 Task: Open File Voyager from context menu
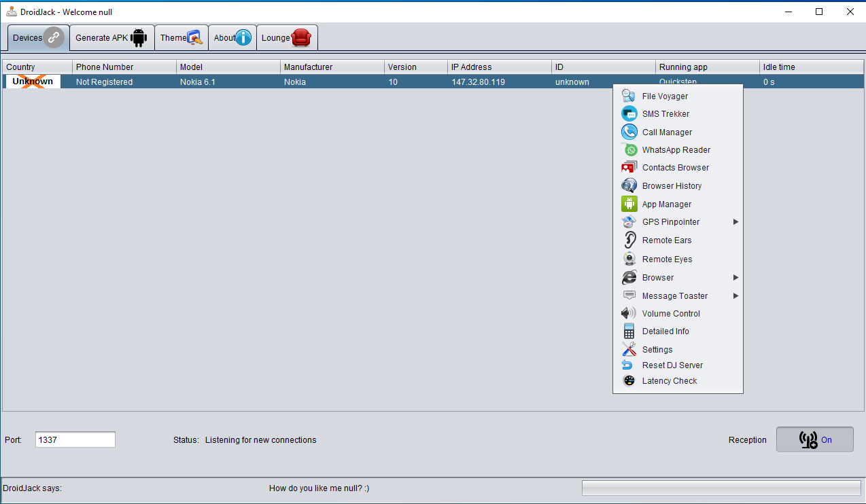tap(678, 96)
